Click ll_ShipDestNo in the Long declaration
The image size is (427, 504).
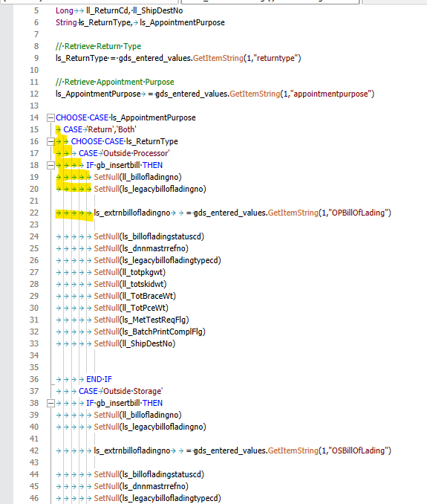[157, 10]
